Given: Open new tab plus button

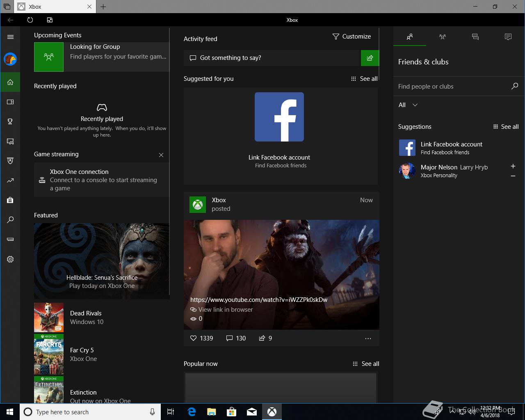Looking at the screenshot, I should 103,7.
